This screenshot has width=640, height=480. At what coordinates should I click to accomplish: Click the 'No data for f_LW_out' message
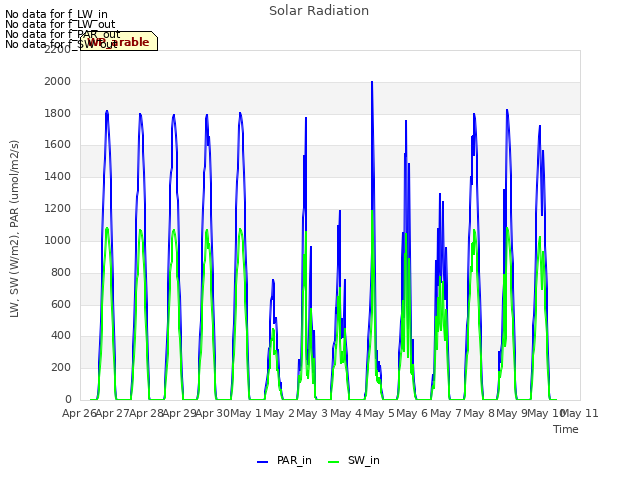60,24
